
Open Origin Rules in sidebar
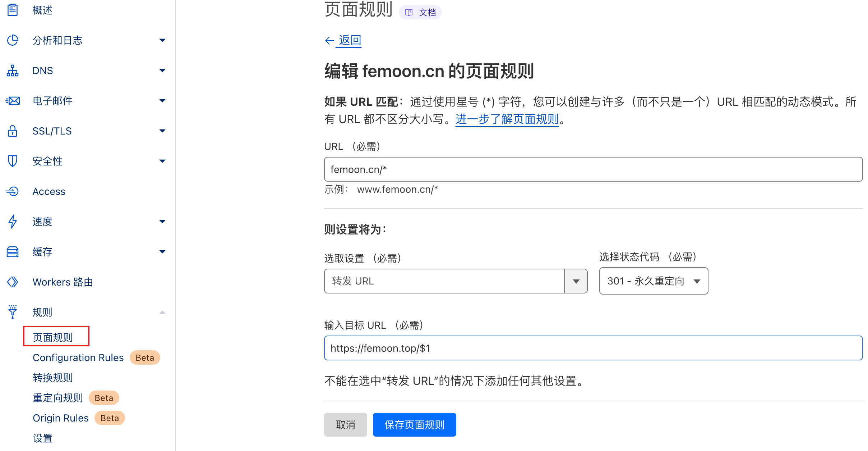(x=61, y=418)
